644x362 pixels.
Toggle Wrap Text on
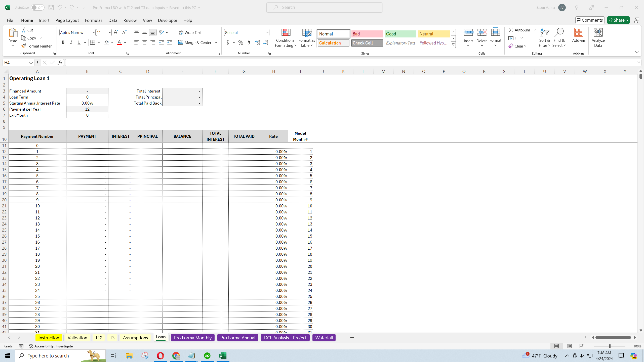tap(190, 32)
